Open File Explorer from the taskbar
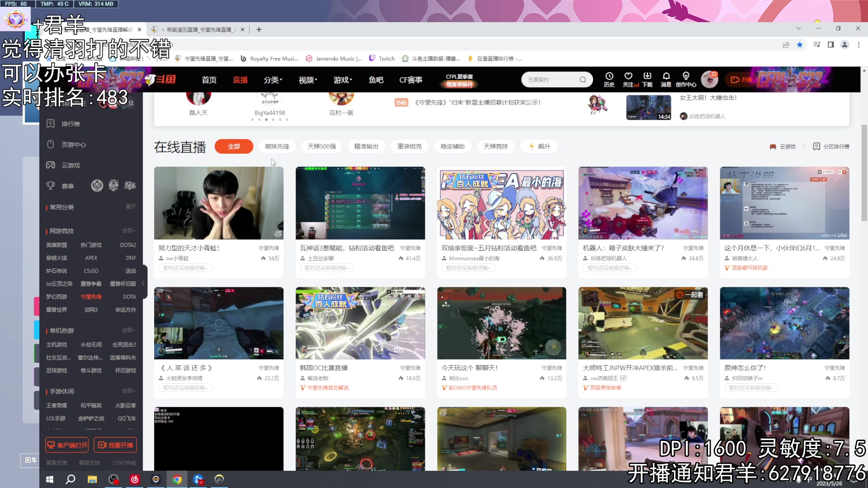 pyautogui.click(x=92, y=479)
